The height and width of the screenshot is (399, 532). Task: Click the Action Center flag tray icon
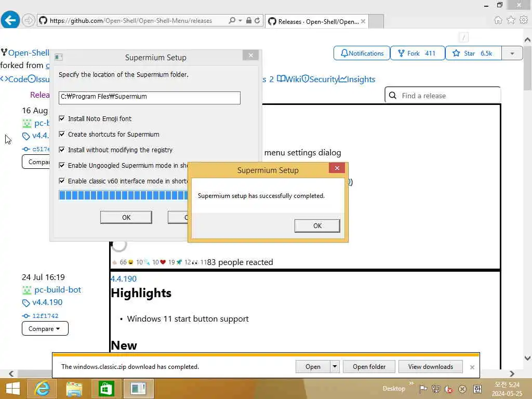(423, 389)
